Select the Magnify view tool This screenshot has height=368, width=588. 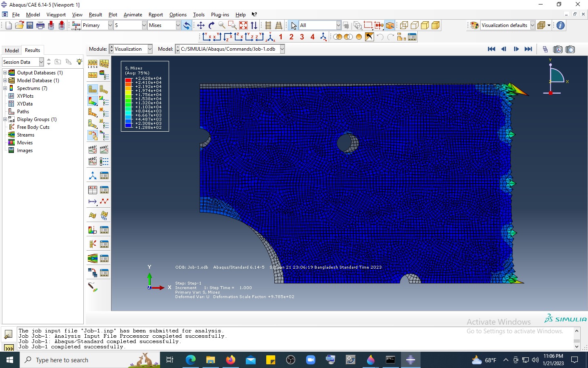[222, 25]
